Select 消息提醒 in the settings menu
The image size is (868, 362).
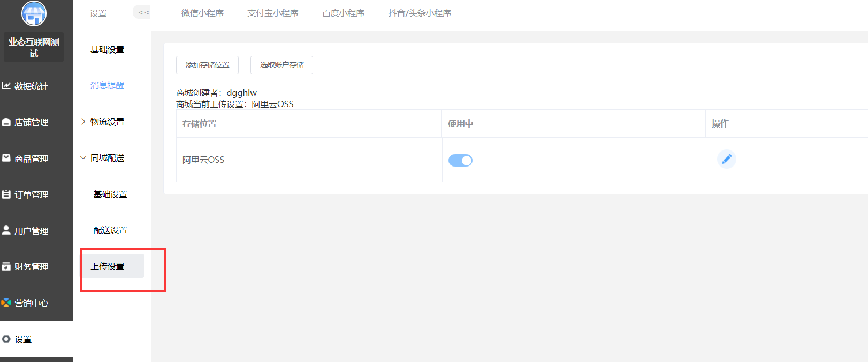click(x=107, y=85)
